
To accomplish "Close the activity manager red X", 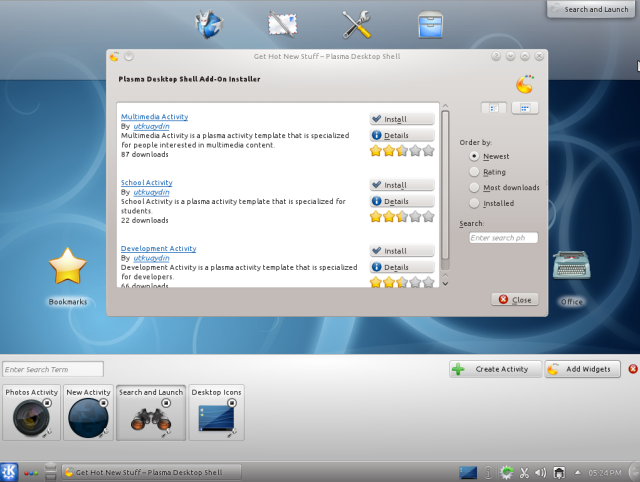I will 633,369.
